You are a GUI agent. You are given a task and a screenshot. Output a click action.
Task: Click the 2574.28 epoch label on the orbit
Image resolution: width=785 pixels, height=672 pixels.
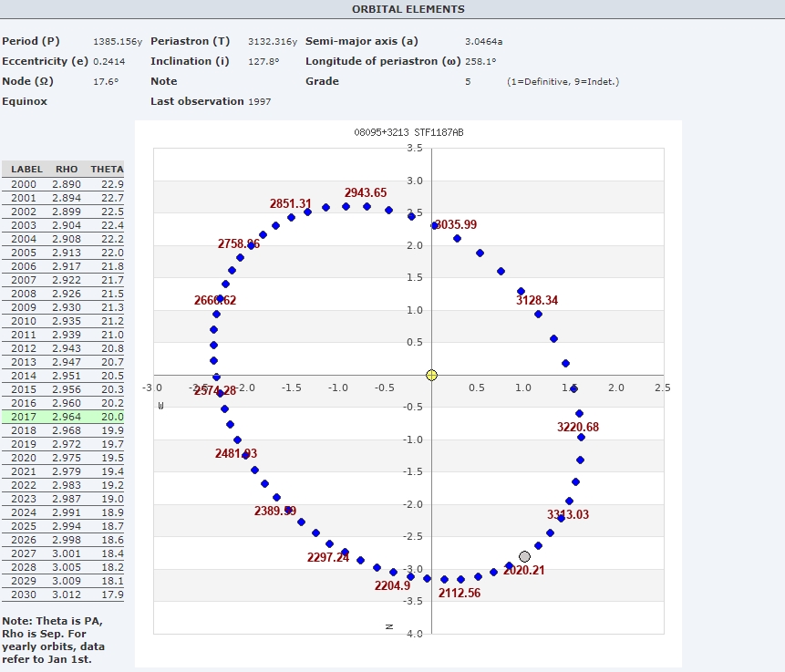215,390
